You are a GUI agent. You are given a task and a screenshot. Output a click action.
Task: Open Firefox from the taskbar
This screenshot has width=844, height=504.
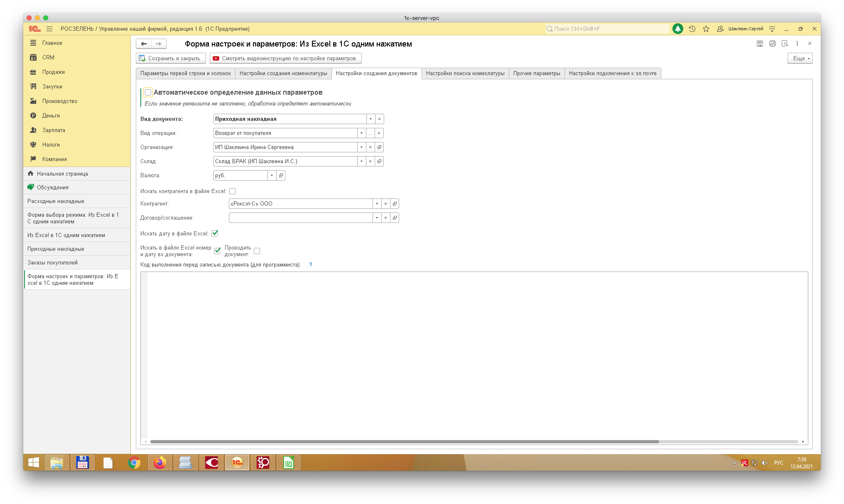click(x=159, y=462)
